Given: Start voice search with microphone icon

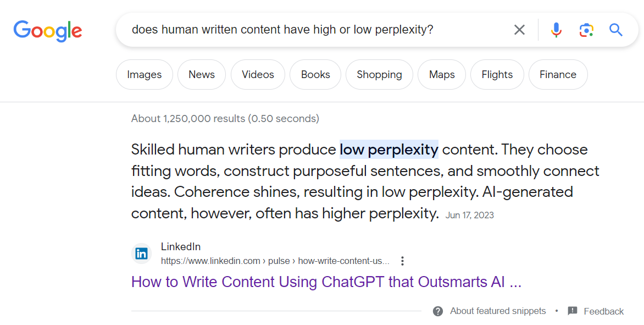Looking at the screenshot, I should tap(556, 30).
